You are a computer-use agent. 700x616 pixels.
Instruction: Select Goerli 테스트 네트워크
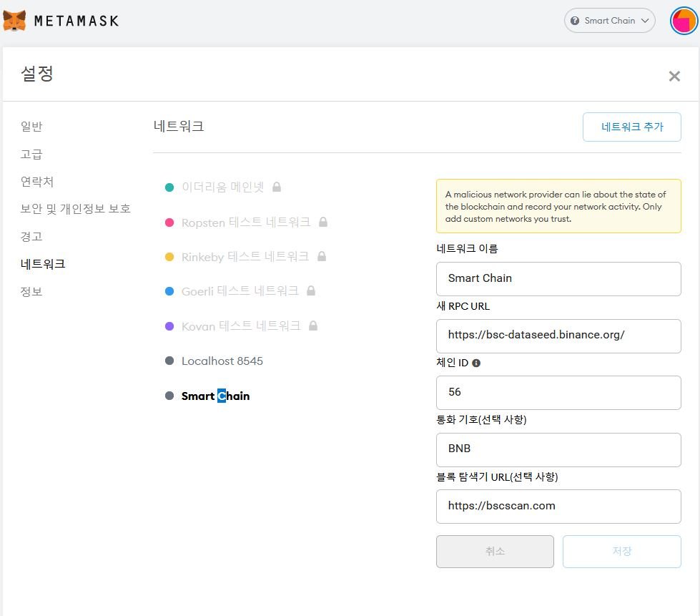point(240,290)
